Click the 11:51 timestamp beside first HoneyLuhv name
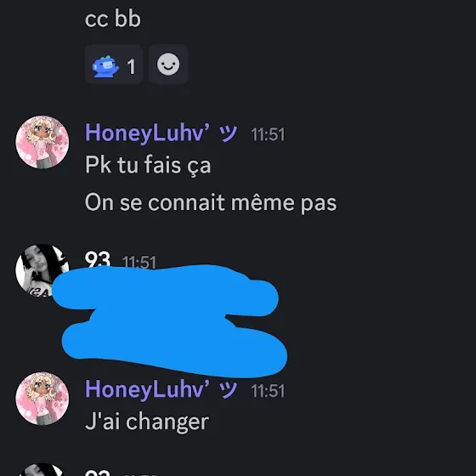The image size is (476, 476). tap(268, 134)
